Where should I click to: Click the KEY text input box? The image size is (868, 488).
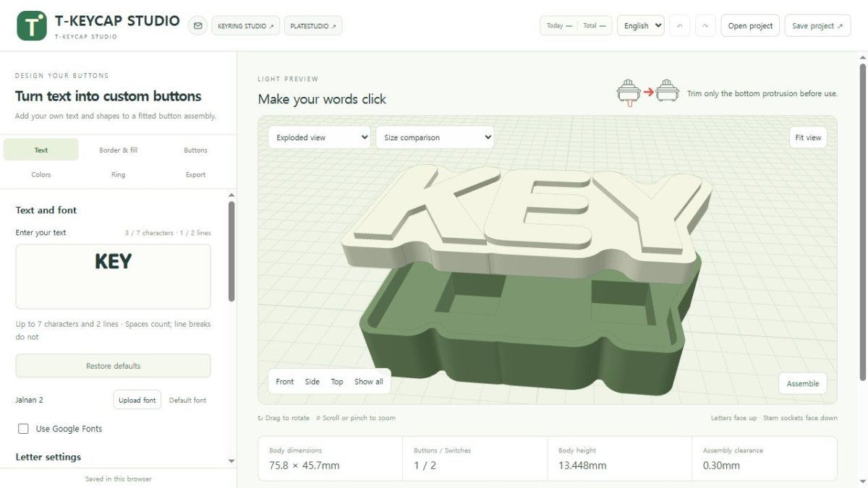113,276
